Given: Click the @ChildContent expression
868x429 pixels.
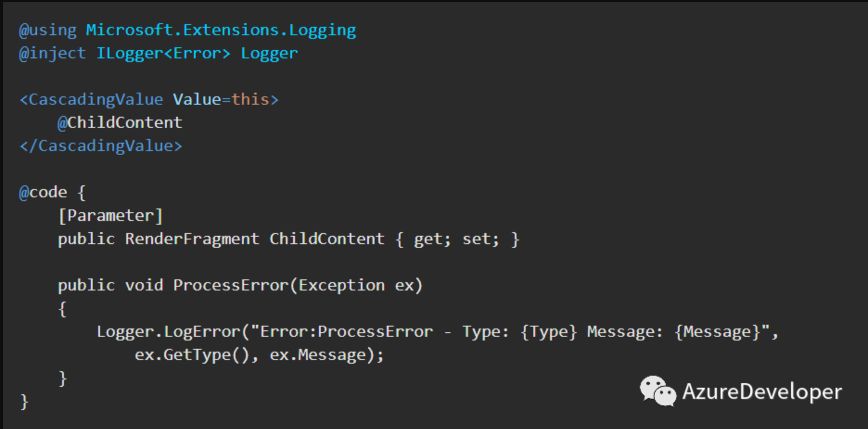Looking at the screenshot, I should [x=120, y=123].
